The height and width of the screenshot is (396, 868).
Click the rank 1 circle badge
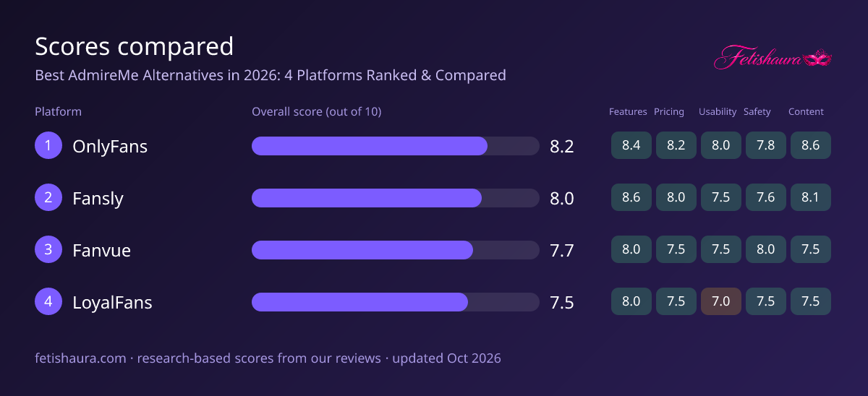tap(48, 146)
